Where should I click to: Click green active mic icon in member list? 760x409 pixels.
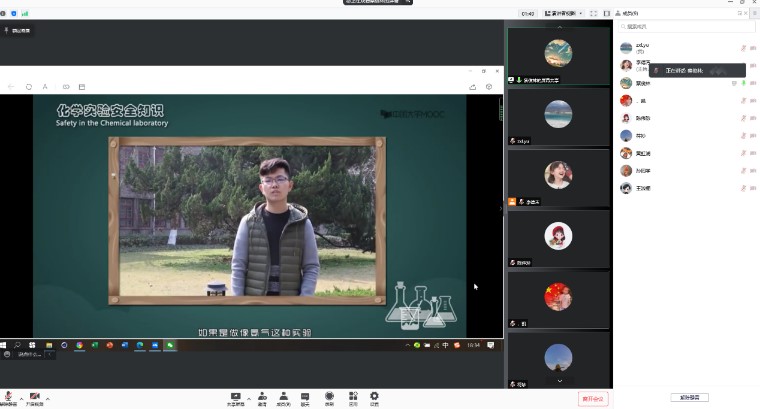pyautogui.click(x=744, y=83)
